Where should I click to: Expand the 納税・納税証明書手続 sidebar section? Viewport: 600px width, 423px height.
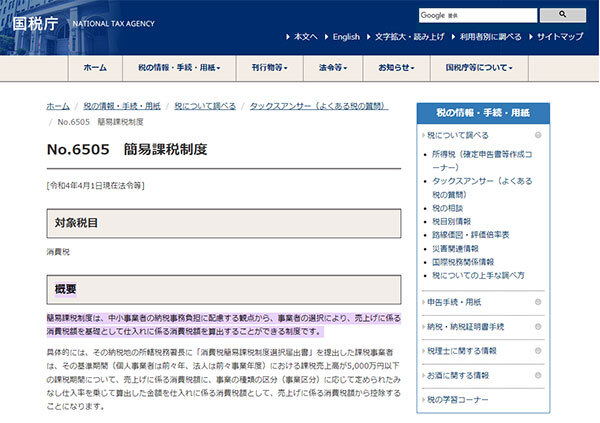[538, 326]
